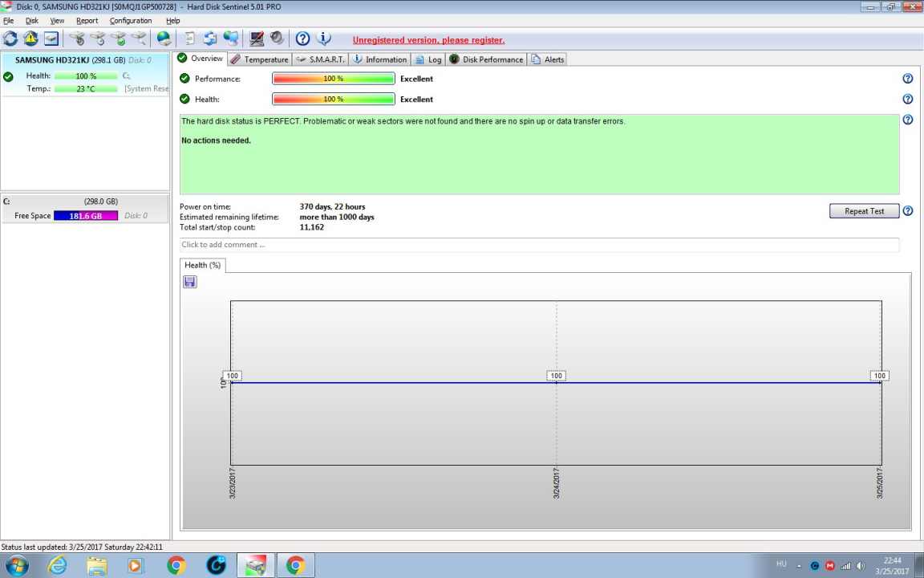Screen dimensions: 924x578
Task: Save the health chart with floppy icon
Action: 190,282
